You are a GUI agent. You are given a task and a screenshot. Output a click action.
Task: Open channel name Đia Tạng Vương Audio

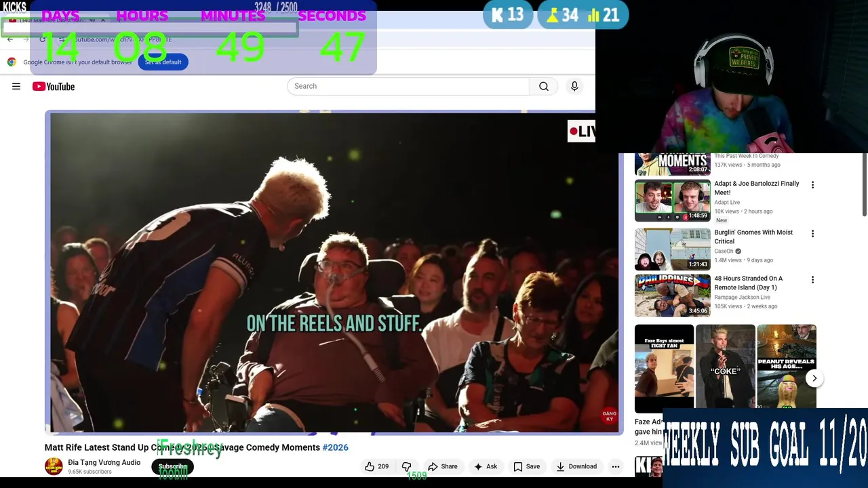coord(104,462)
